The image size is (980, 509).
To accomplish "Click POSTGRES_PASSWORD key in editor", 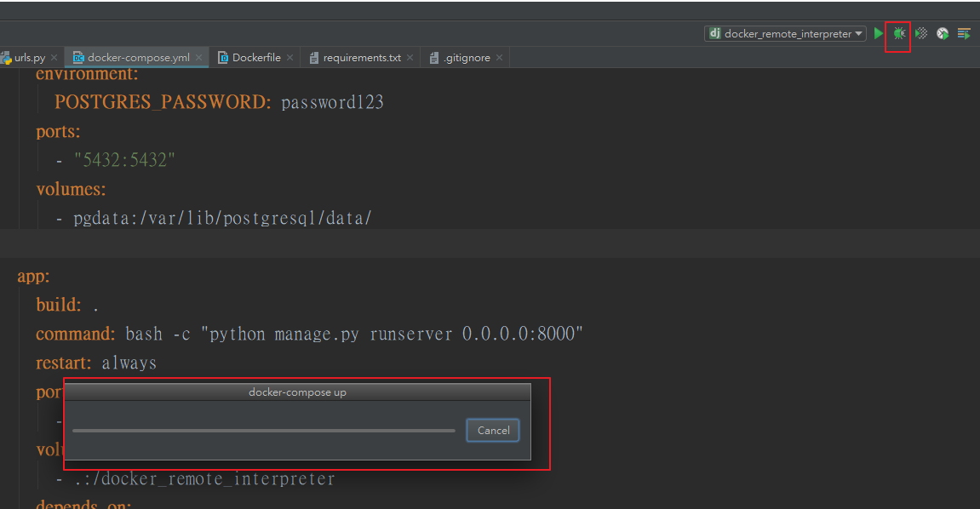I will click(163, 102).
